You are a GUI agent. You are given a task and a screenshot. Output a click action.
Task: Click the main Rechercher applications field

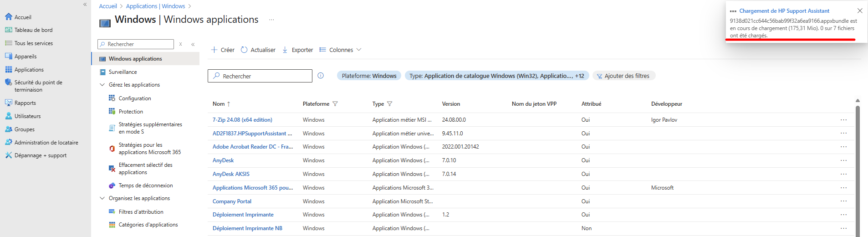coord(260,76)
